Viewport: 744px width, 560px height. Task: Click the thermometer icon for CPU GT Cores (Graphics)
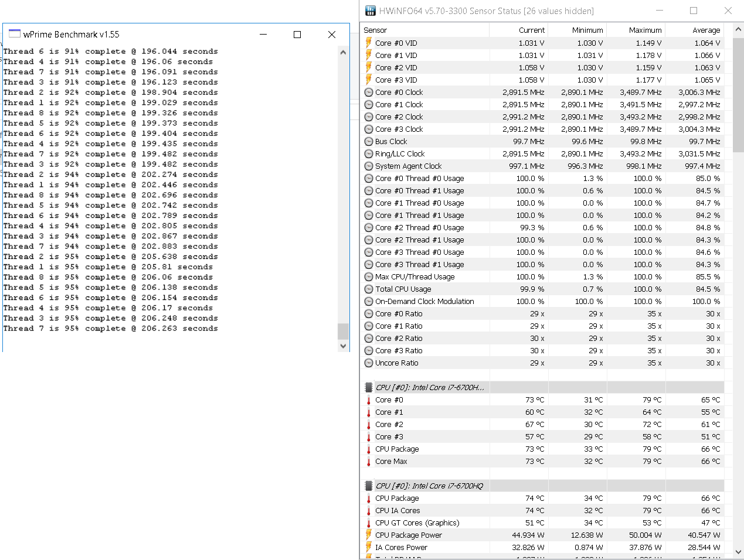coord(368,523)
